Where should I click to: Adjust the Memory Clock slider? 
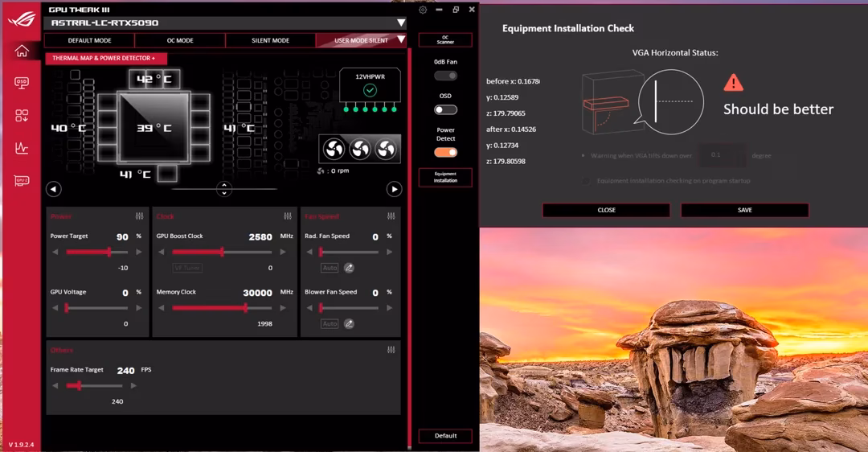(222, 308)
